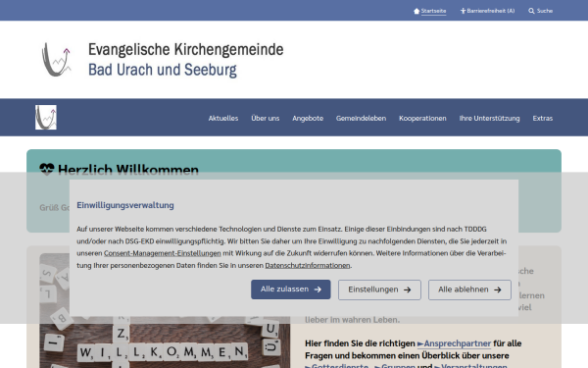
Task: Click the Willkommen Scrabble tiles image
Action: tap(165, 310)
